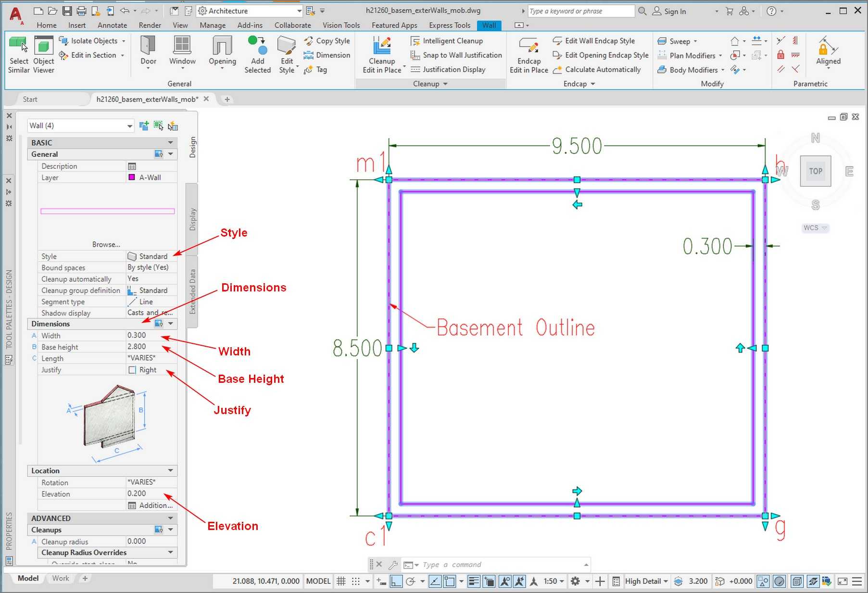868x593 pixels.
Task: Switch to the Work layout tab
Action: point(61,578)
